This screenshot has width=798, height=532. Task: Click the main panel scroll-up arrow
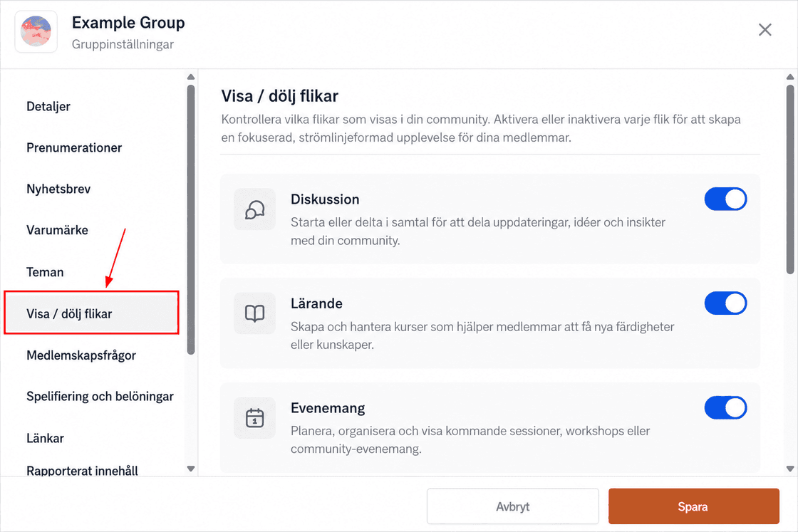tap(790, 78)
